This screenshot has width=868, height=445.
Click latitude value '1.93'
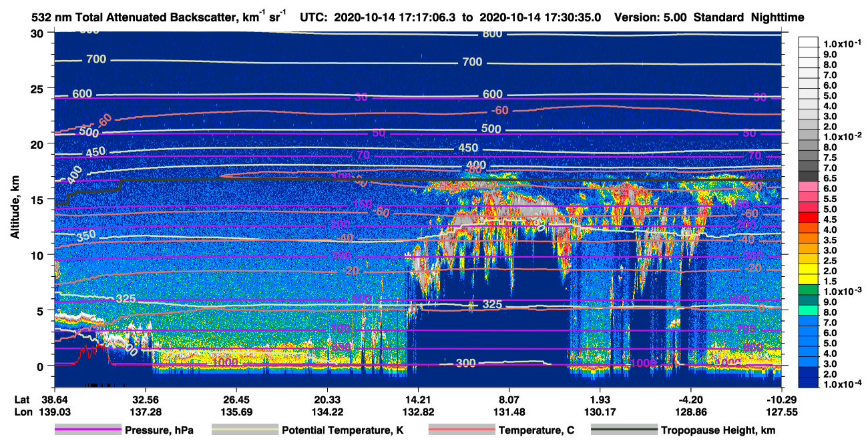click(x=600, y=399)
